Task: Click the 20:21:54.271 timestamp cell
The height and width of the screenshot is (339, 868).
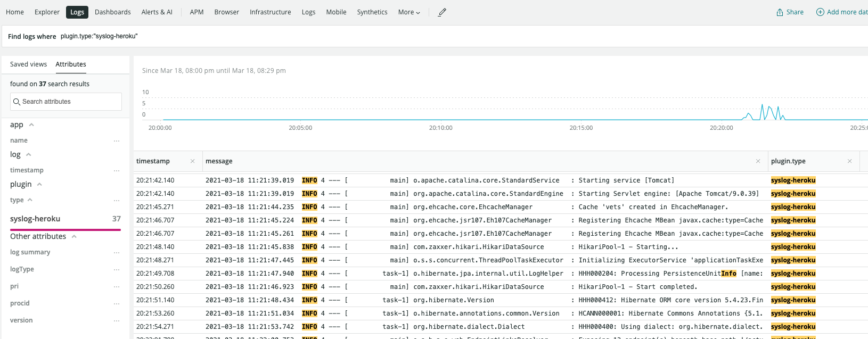Action: [x=155, y=327]
